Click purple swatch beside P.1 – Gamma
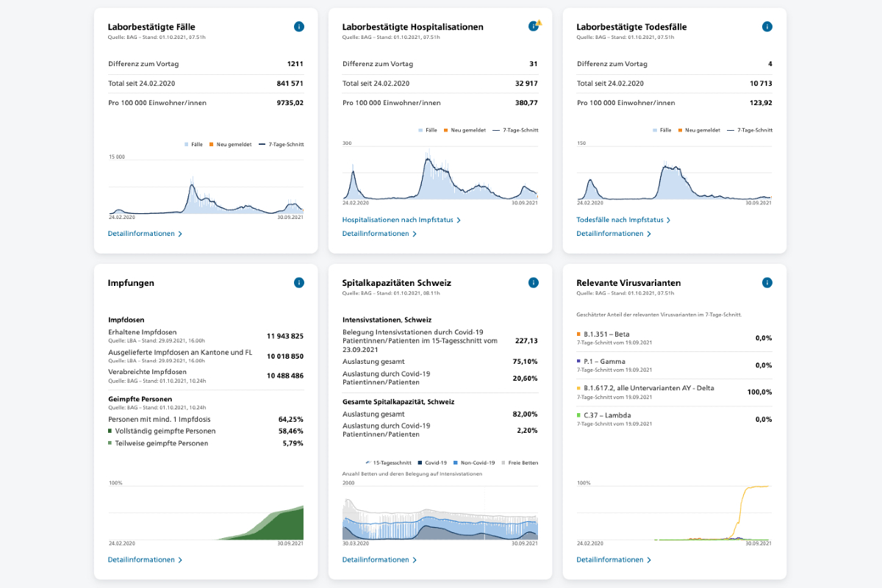The height and width of the screenshot is (588, 882). coord(579,361)
